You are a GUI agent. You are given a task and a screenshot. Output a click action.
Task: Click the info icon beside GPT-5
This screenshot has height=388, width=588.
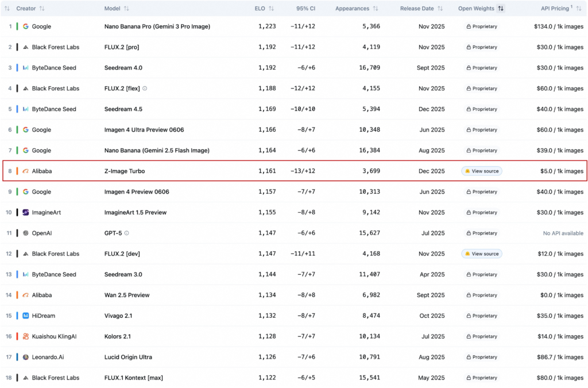[127, 233]
